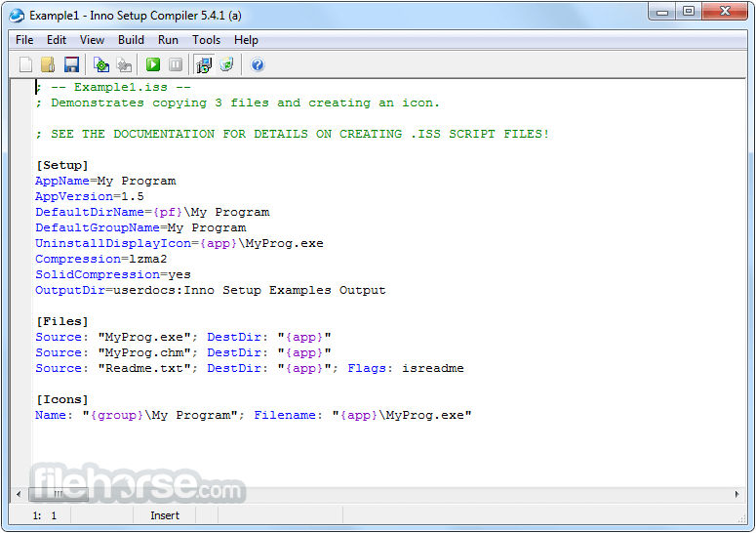Viewport: 756px width, 533px height.
Task: Click the horizontal scrollbar right arrow
Action: point(736,494)
